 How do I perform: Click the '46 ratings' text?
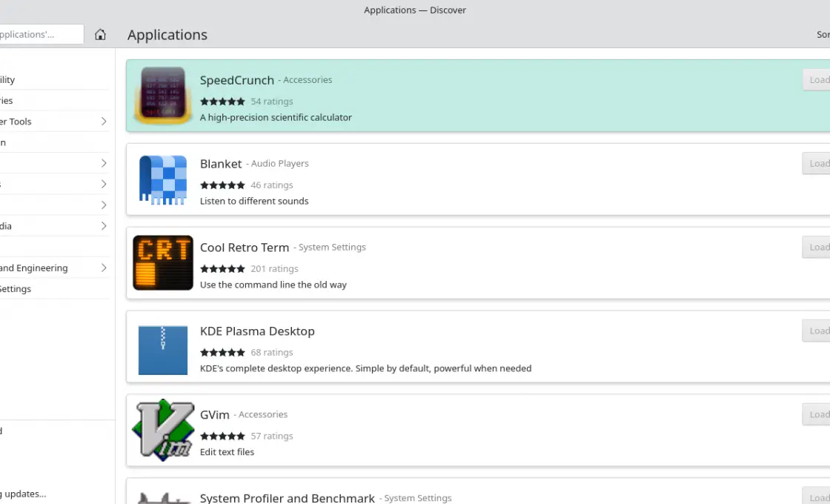coord(271,185)
